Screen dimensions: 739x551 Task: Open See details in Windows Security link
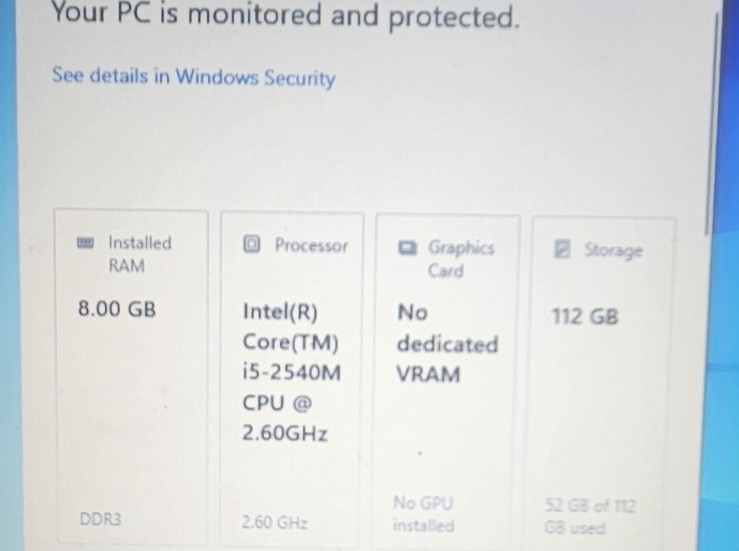tap(193, 77)
